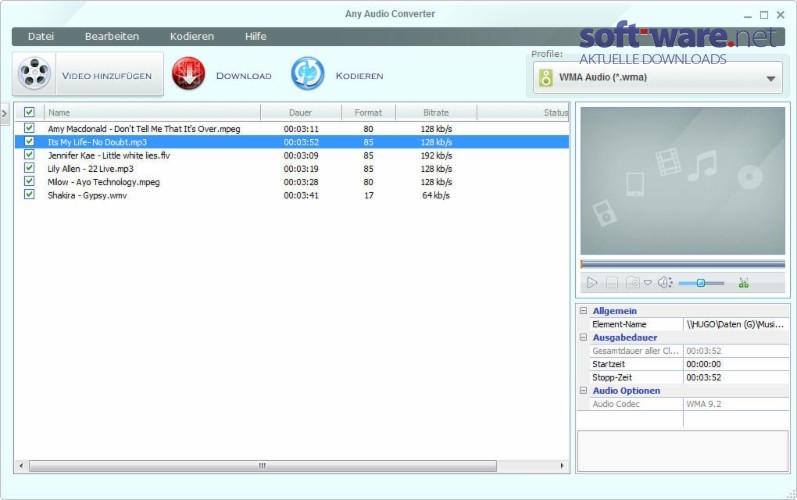Sort list by Bitrate column header
This screenshot has height=500, width=797.
[436, 112]
